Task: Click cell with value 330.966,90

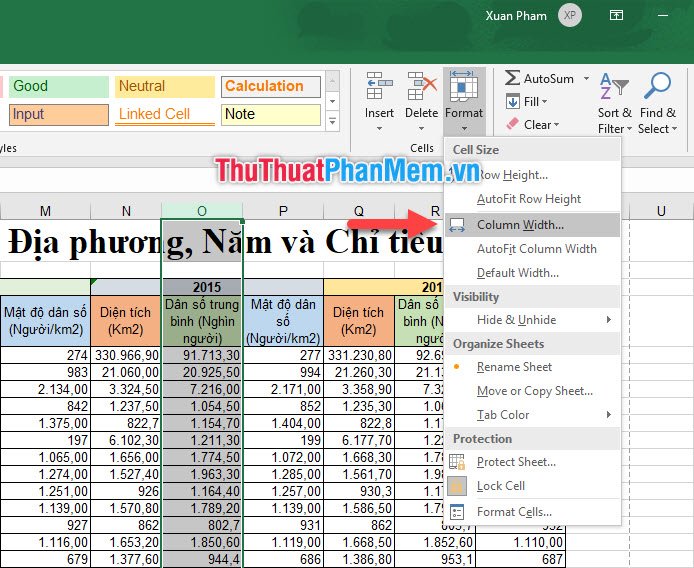Action: [x=126, y=355]
